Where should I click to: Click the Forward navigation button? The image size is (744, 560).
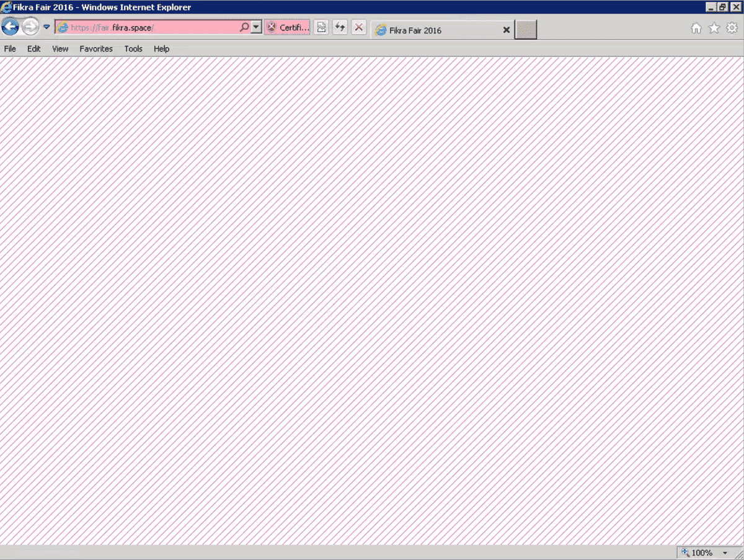tap(30, 27)
